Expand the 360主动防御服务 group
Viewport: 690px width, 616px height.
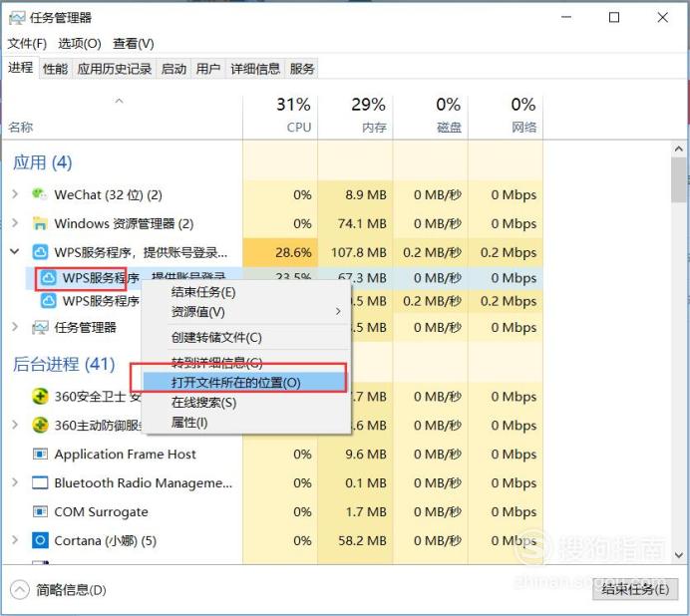15,425
